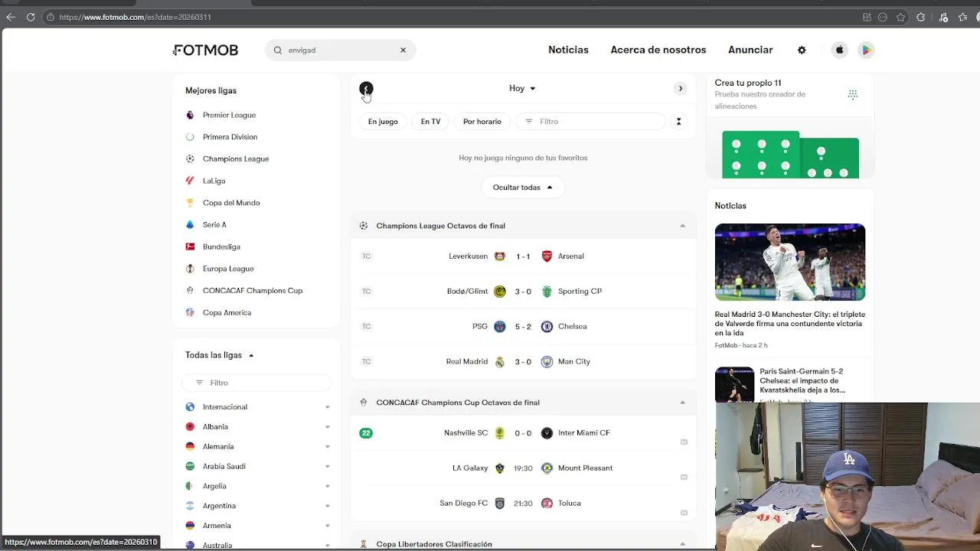Click the Arsenal club crest
This screenshot has height=551, width=980.
pyautogui.click(x=547, y=256)
